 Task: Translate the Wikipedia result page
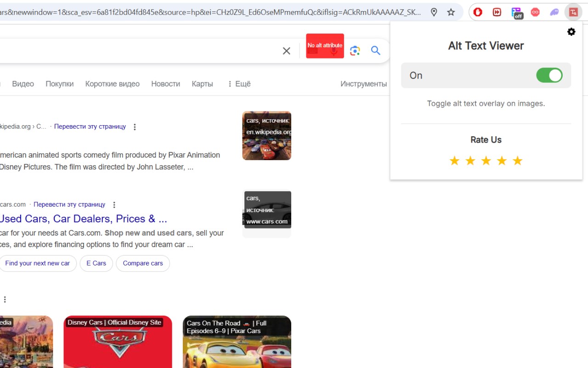pos(90,126)
